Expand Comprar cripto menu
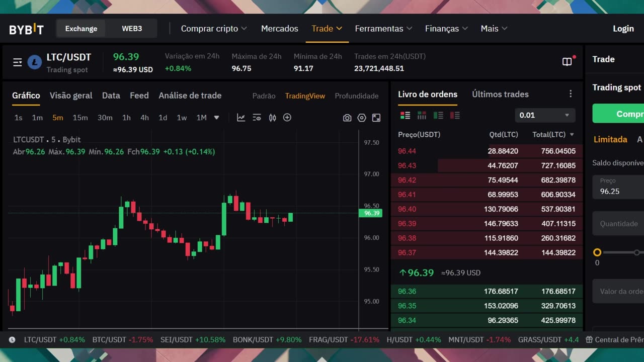This screenshot has width=644, height=362. tap(214, 29)
